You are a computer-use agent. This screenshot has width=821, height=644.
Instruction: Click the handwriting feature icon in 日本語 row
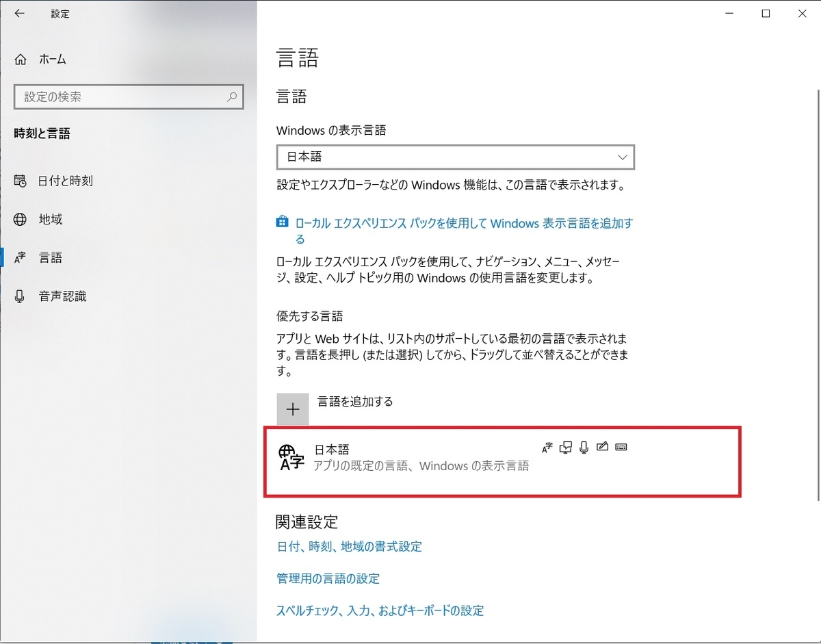point(602,448)
